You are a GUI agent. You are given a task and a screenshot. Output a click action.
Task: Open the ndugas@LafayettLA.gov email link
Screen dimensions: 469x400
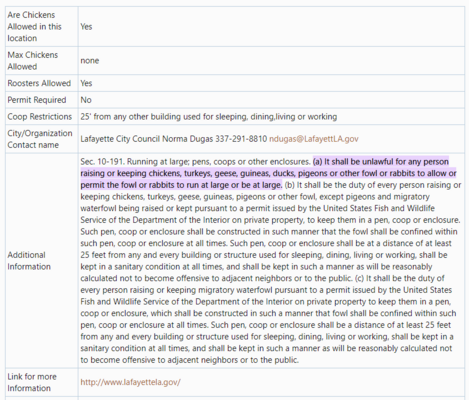pyautogui.click(x=314, y=139)
